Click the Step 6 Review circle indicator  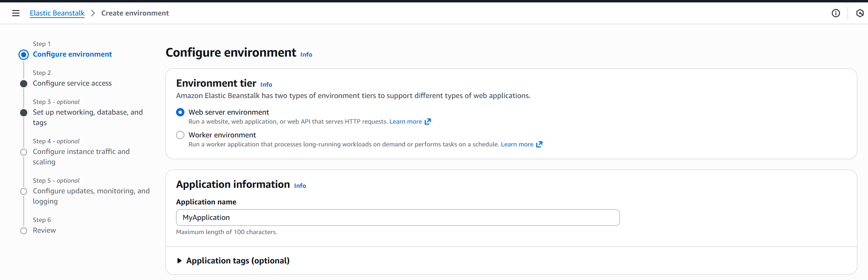pyautogui.click(x=23, y=231)
